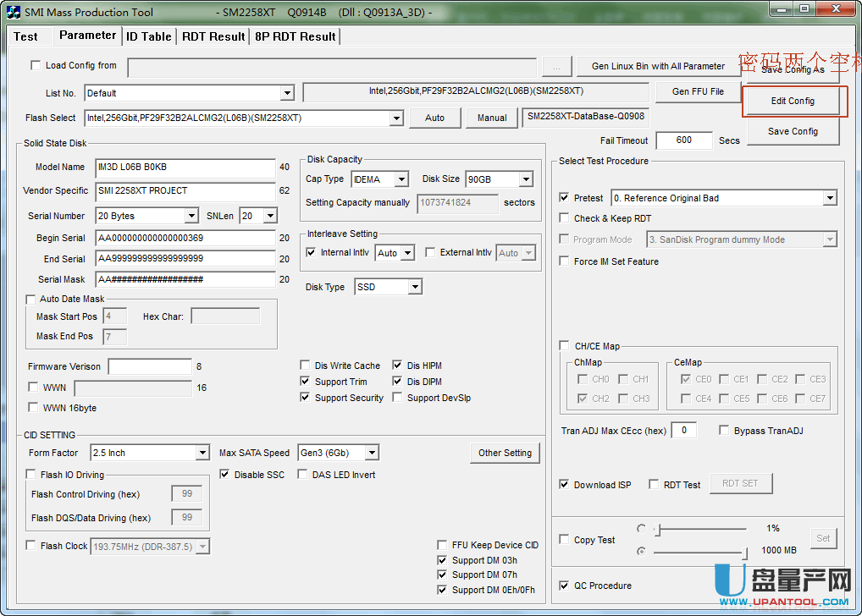
Task: Open the RDT Result tab
Action: [x=214, y=36]
